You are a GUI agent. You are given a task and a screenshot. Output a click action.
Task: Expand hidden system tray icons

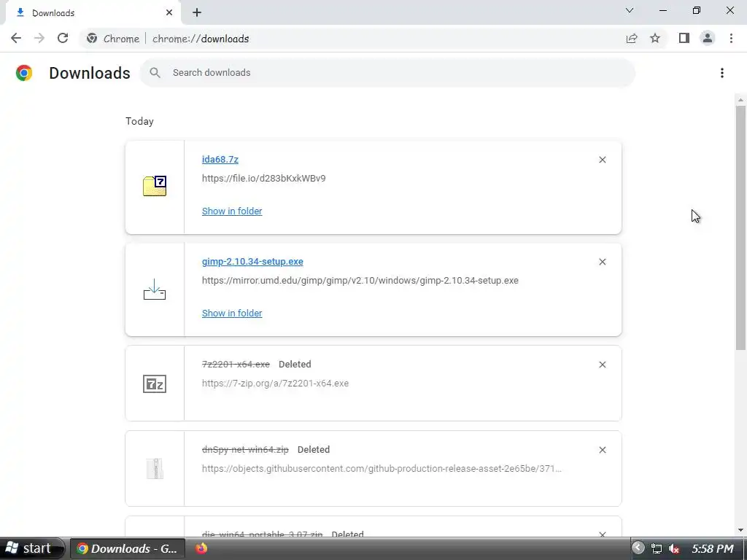[x=638, y=548]
